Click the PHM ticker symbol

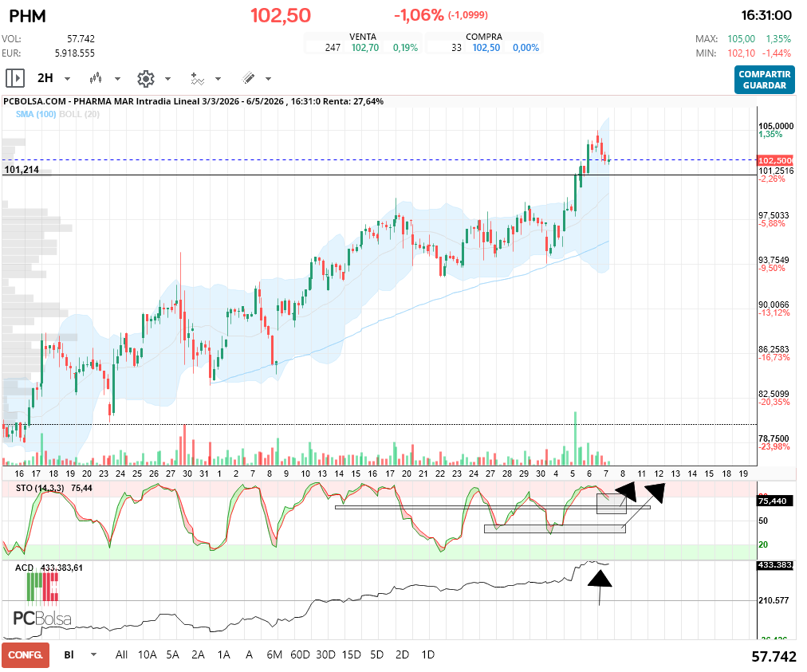[28, 16]
